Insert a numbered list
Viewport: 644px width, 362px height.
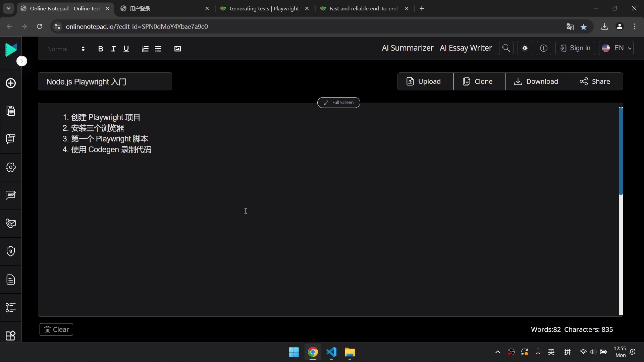(x=145, y=49)
